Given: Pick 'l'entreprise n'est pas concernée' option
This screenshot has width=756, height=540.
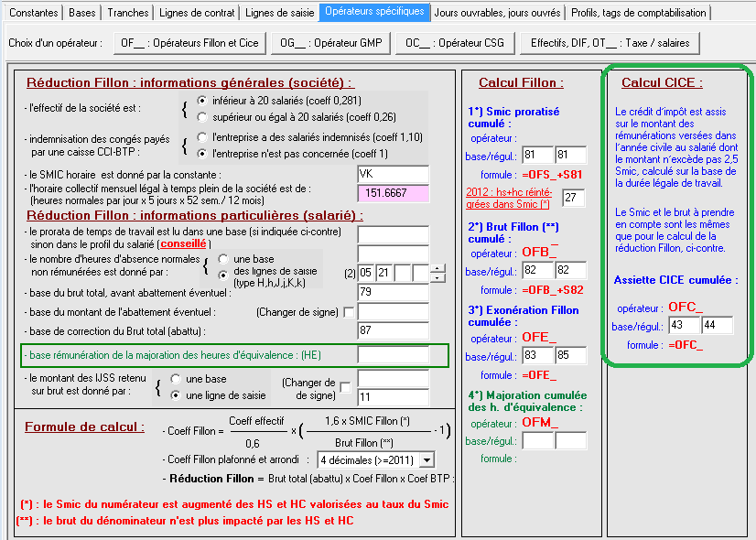Looking at the screenshot, I should pos(202,154).
